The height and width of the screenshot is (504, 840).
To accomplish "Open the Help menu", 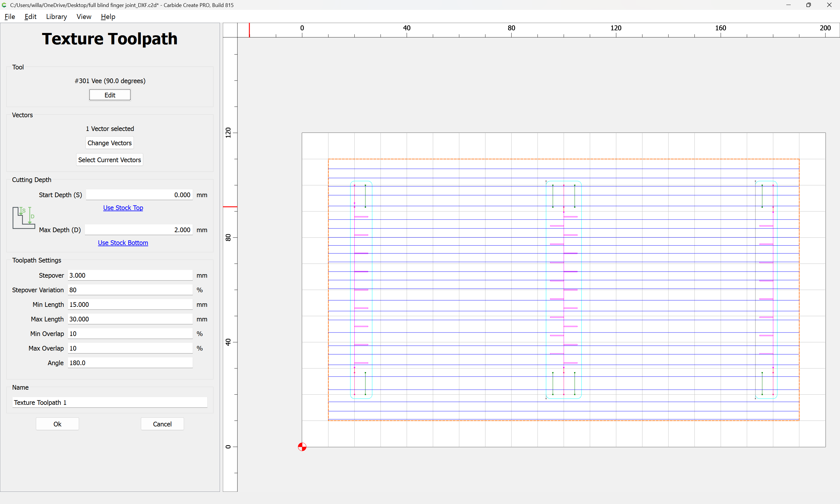I will pos(108,17).
